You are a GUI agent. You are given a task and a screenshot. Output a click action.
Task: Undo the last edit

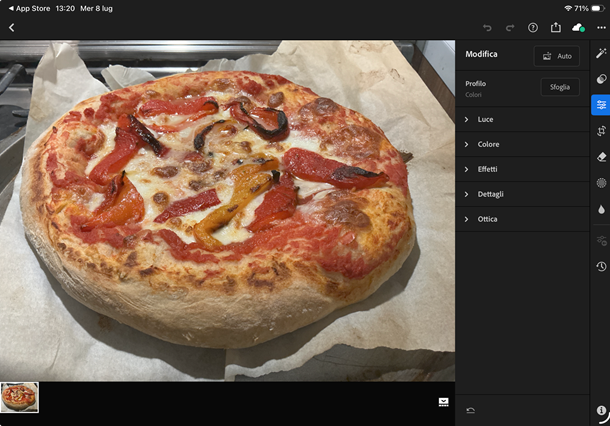click(x=487, y=28)
